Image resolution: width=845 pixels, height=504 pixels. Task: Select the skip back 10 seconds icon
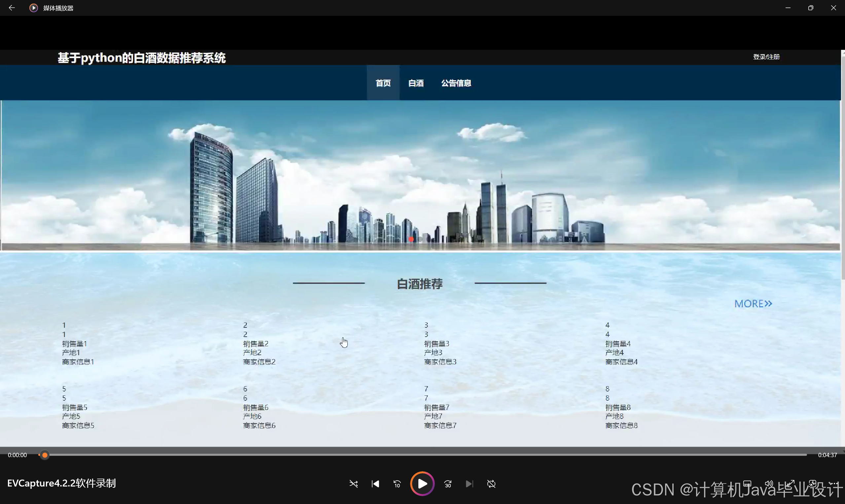tap(397, 484)
